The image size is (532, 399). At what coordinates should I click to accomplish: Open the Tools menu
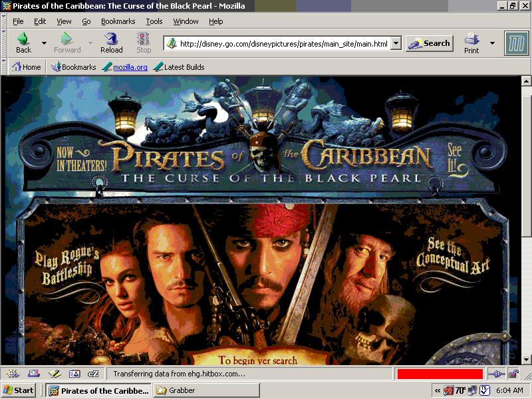pyautogui.click(x=154, y=21)
